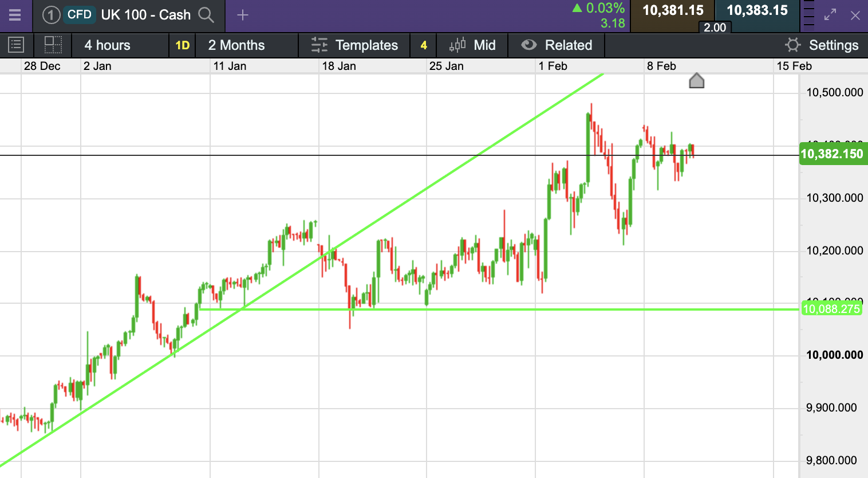Open the hamburger main menu

click(15, 15)
